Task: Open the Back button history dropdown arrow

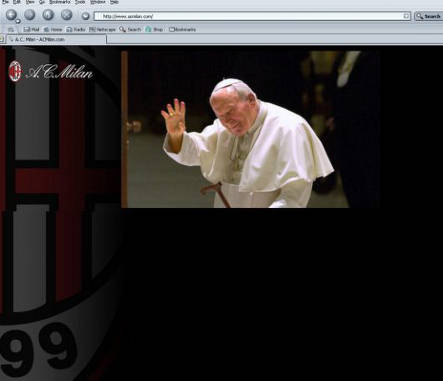Action: 18,21
